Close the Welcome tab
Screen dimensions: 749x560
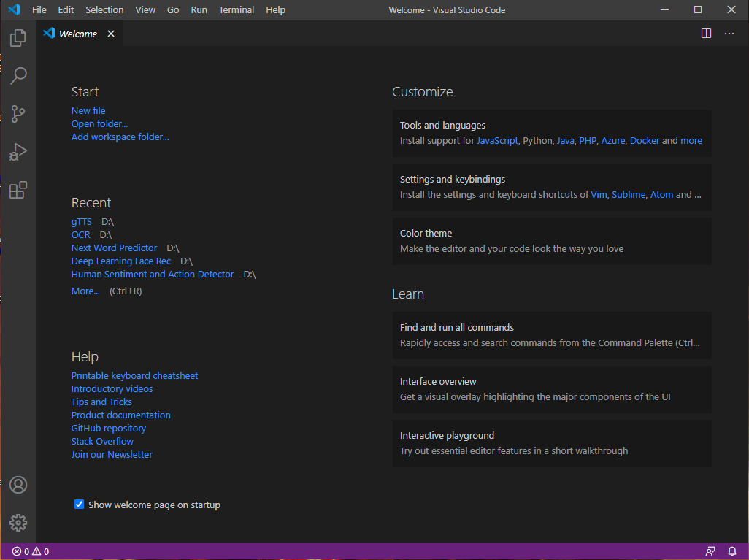tap(111, 34)
